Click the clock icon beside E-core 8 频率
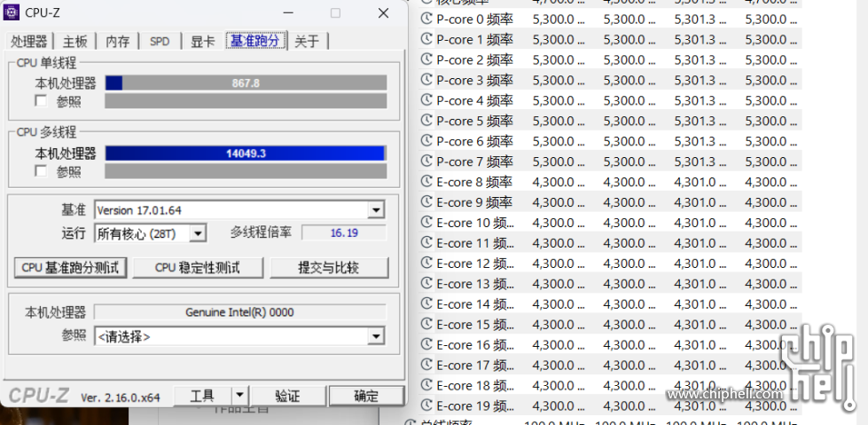The width and height of the screenshot is (868, 425). [426, 182]
